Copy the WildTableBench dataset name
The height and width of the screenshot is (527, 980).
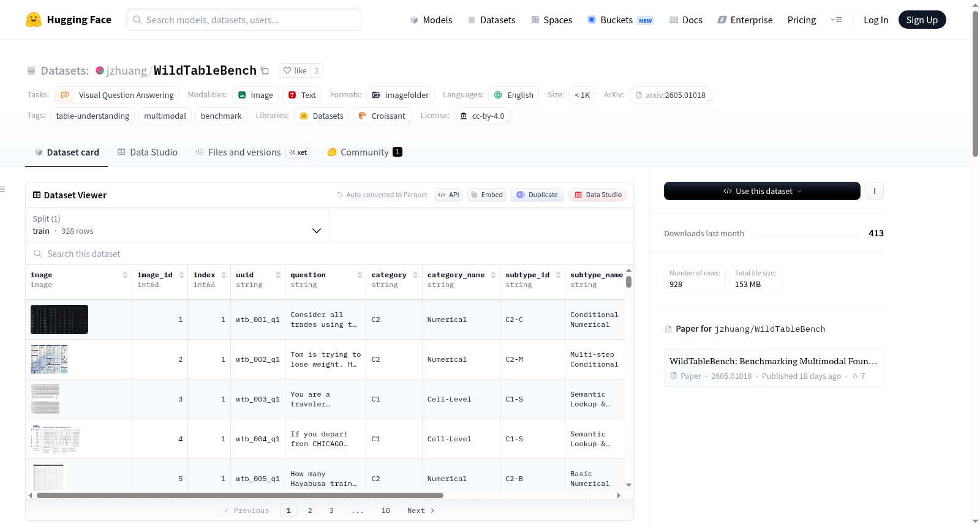265,70
